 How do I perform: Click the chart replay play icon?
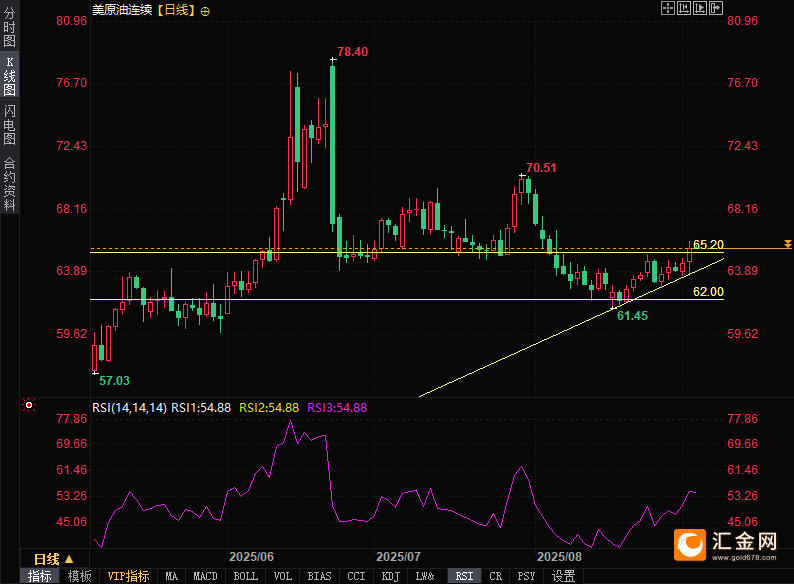click(700, 8)
